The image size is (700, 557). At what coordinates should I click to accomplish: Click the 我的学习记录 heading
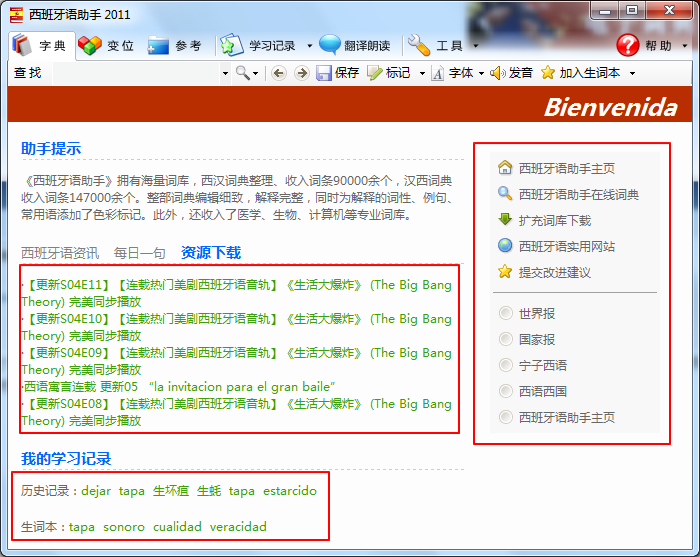[x=66, y=458]
